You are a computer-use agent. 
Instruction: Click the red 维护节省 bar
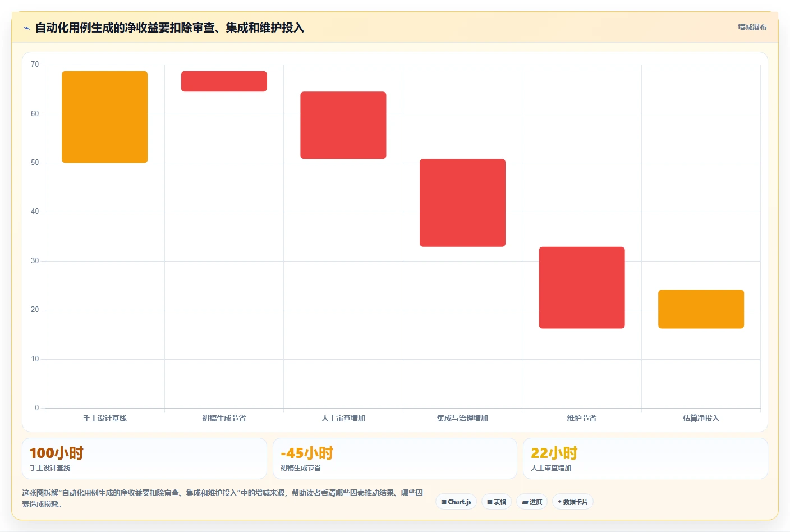pos(582,287)
